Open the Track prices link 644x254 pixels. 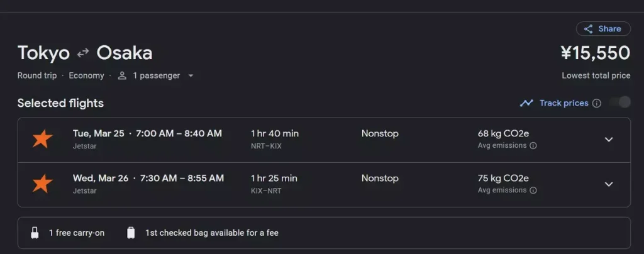pyautogui.click(x=563, y=103)
